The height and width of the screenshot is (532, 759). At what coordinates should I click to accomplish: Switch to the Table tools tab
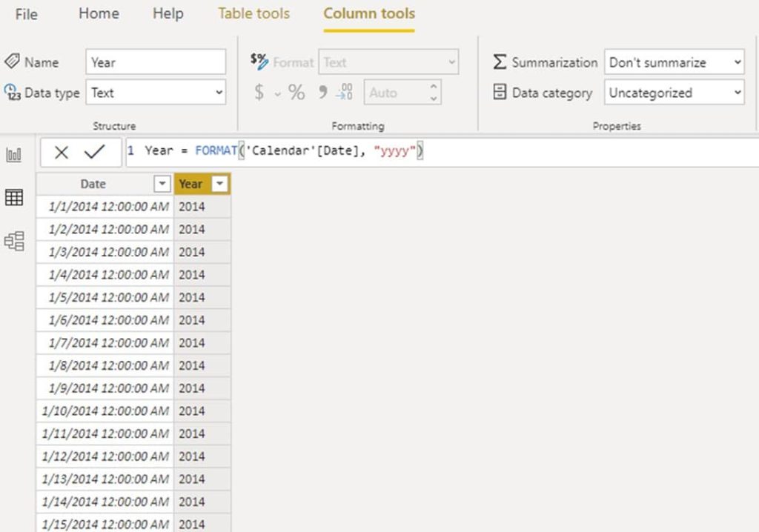click(253, 13)
